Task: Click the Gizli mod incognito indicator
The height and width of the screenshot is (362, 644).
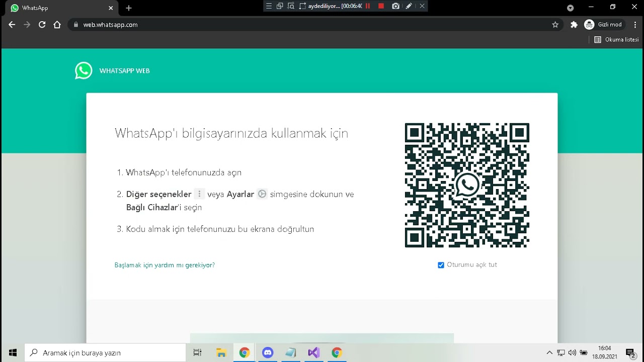Action: [x=603, y=25]
